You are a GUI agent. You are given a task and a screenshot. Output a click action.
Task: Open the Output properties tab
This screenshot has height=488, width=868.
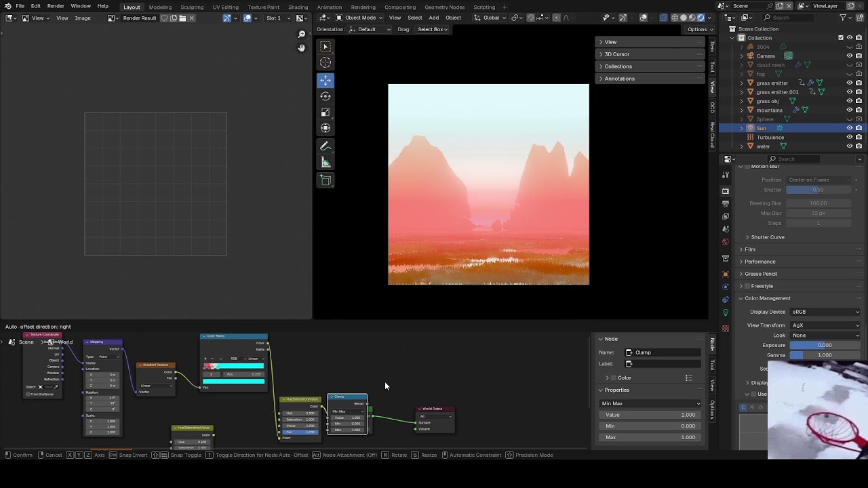[726, 203]
